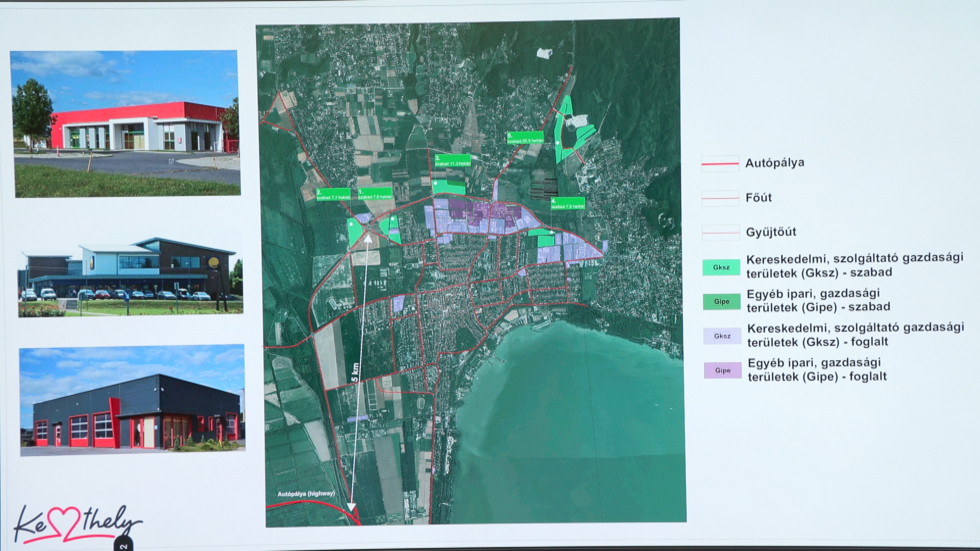Click map label 3 szabad 11,3 hektár
This screenshot has width=980, height=551.
452,161
